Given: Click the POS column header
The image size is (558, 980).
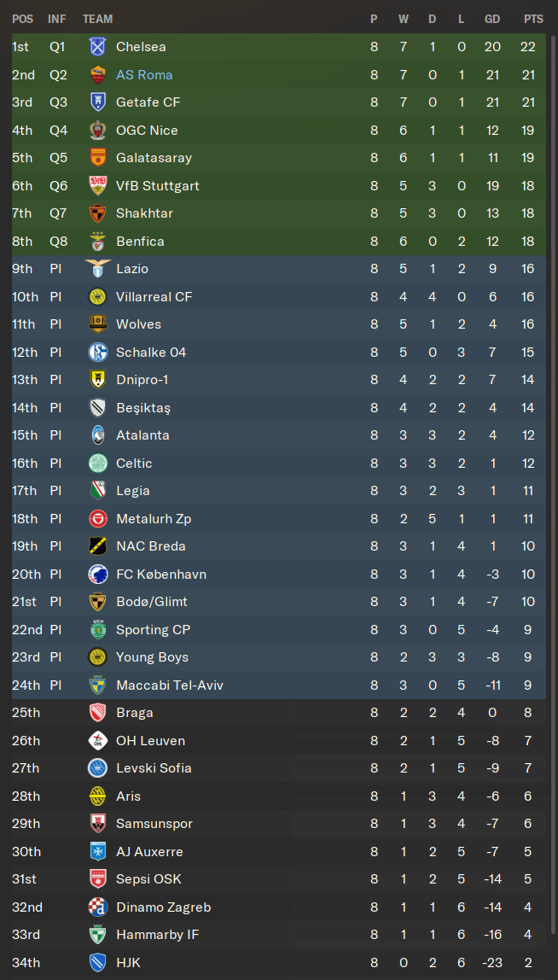Looking at the screenshot, I should click(x=22, y=20).
